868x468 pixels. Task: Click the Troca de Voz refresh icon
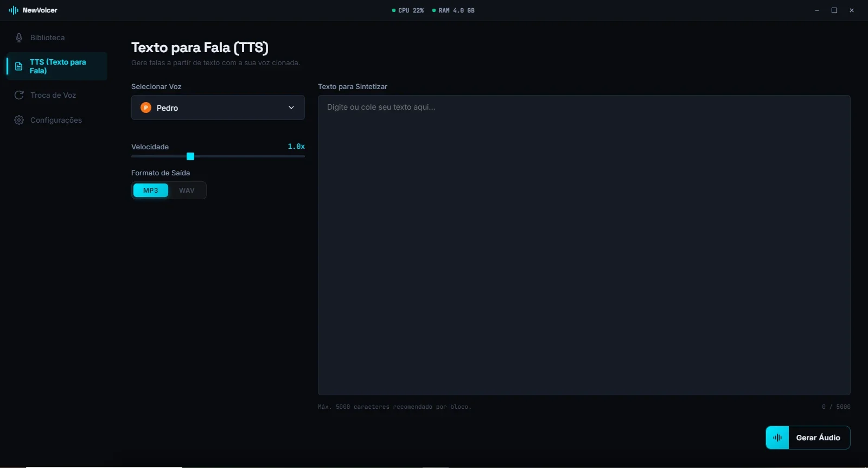click(19, 95)
